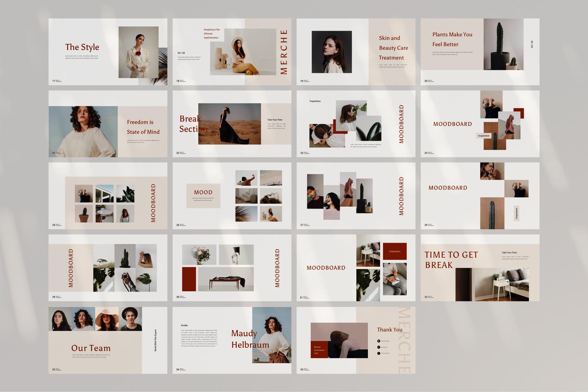Select "Freedom is State of Mind" slide
588x392 pixels.
(143, 127)
